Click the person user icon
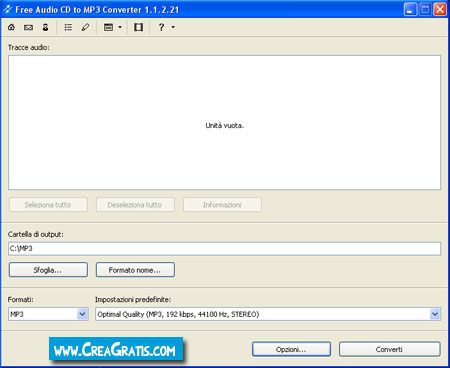The width and height of the screenshot is (450, 368). tap(45, 27)
